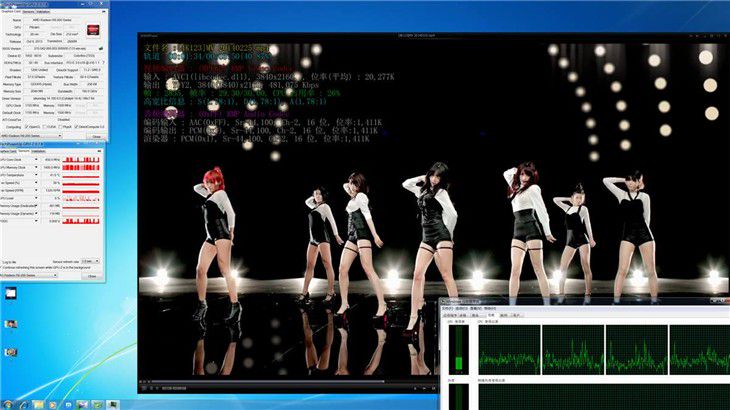Open the VDDC sensor dropdown
The image size is (730, 410).
pyautogui.click(x=36, y=221)
